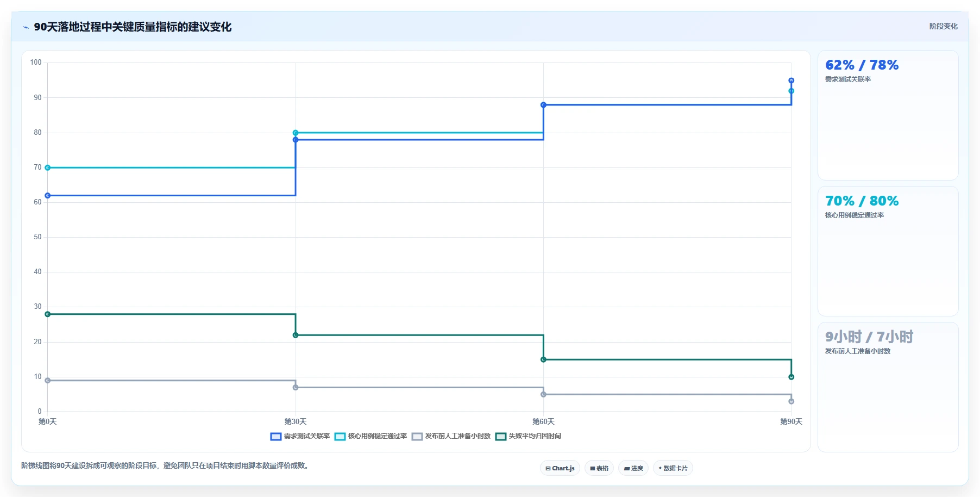Click the blue data point at 第30天

point(296,140)
